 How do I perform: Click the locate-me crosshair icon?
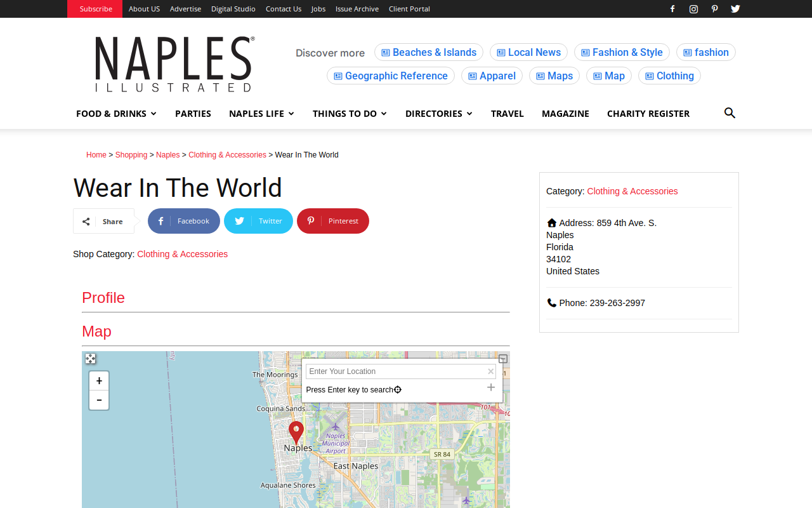coord(398,390)
